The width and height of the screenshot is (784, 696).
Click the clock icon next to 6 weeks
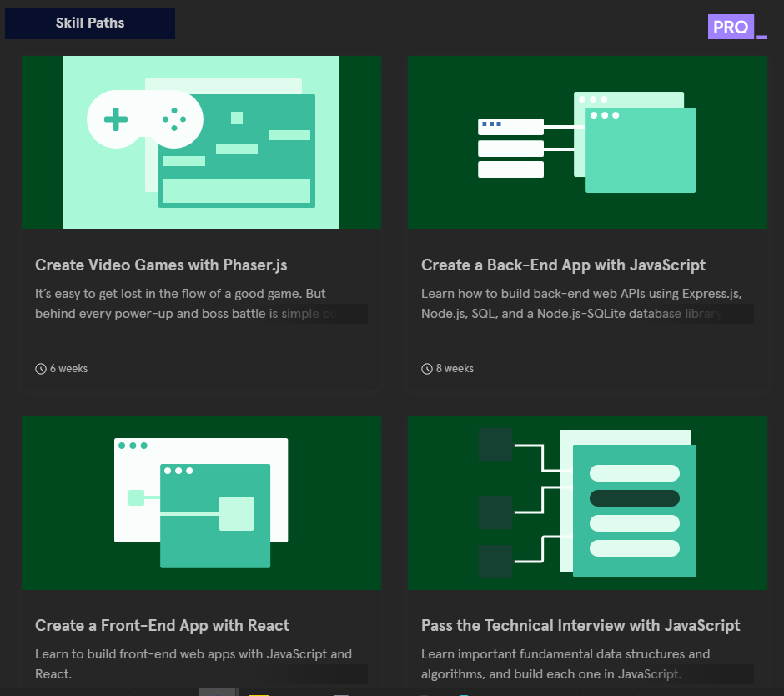pos(41,369)
